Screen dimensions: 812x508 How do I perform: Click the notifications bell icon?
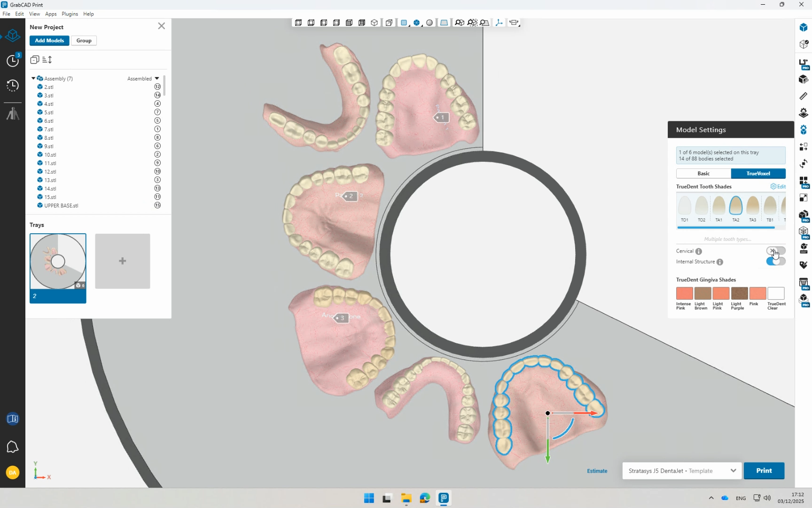click(13, 447)
